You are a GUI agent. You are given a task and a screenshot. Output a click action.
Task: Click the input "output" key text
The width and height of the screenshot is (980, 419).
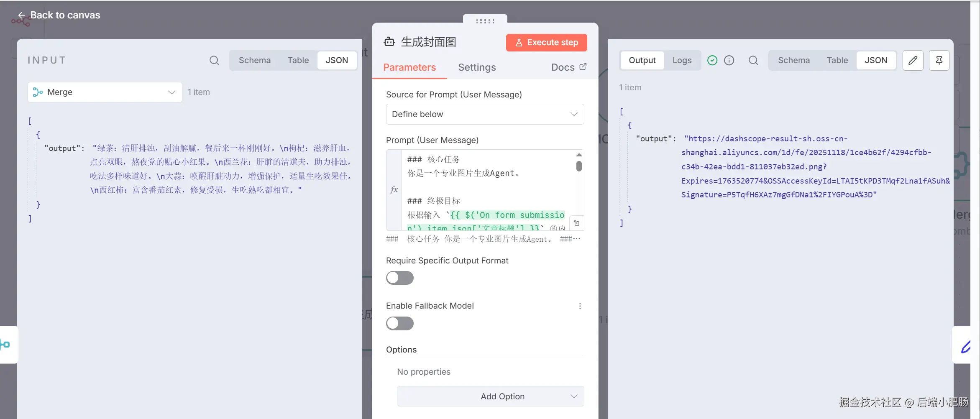click(x=62, y=148)
